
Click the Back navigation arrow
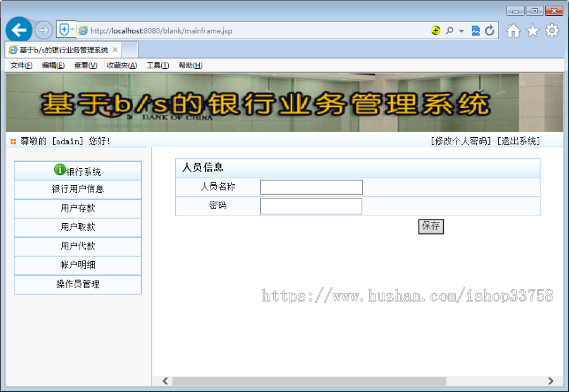[x=20, y=30]
